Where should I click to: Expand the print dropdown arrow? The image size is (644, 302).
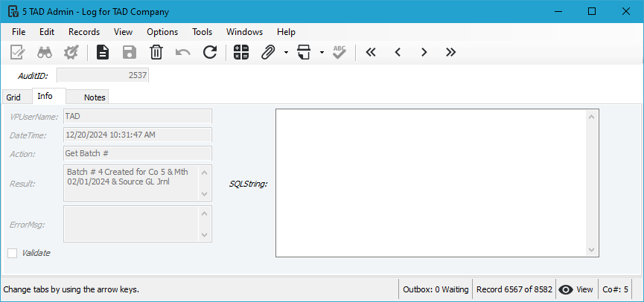pos(322,53)
